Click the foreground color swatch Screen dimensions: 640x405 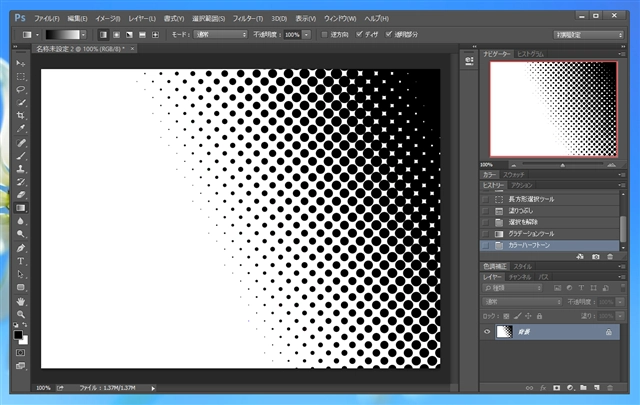18,335
